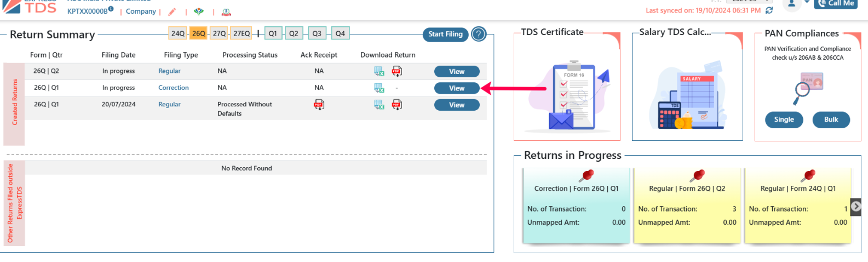868x262 pixels.
Task: Download Ack Receipt PDF for the 20/07/2024 filing
Action: [319, 104]
